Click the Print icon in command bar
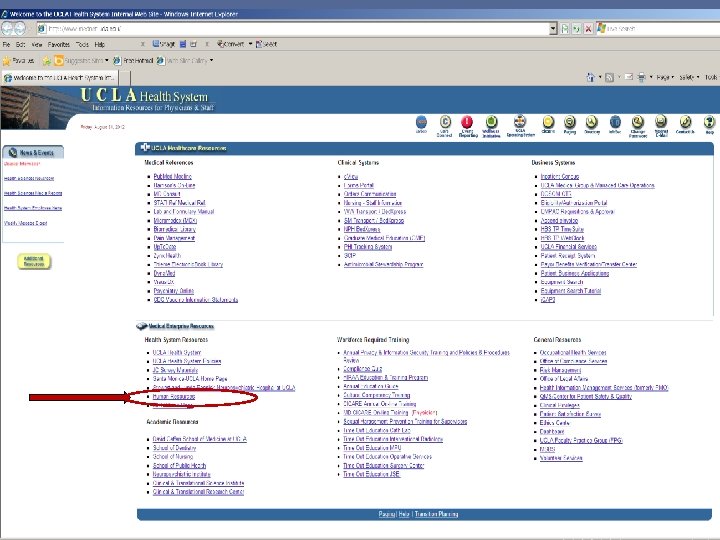 click(x=641, y=77)
